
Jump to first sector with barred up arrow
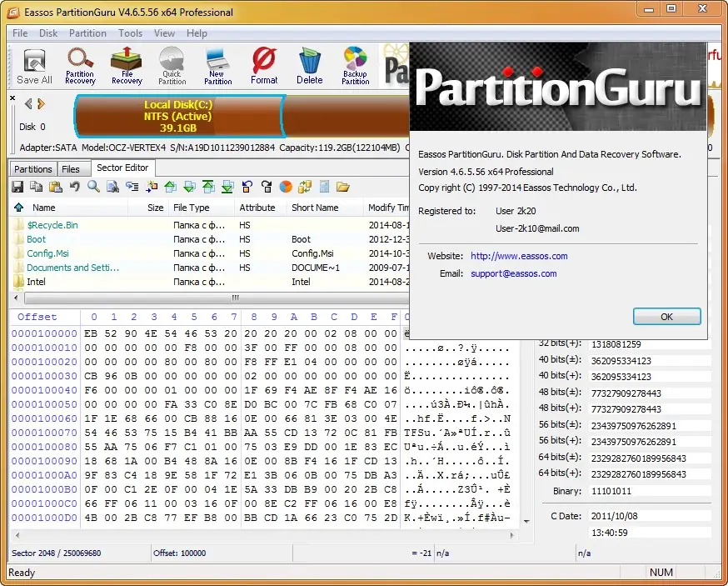(208, 187)
